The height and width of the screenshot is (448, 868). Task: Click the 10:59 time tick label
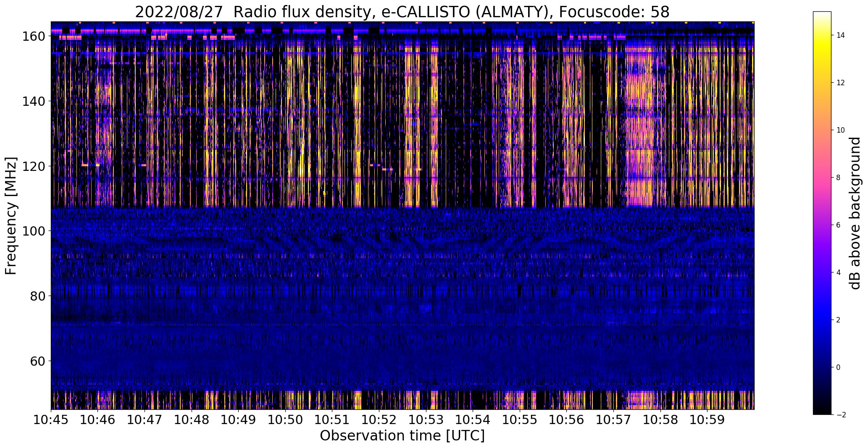click(707, 419)
